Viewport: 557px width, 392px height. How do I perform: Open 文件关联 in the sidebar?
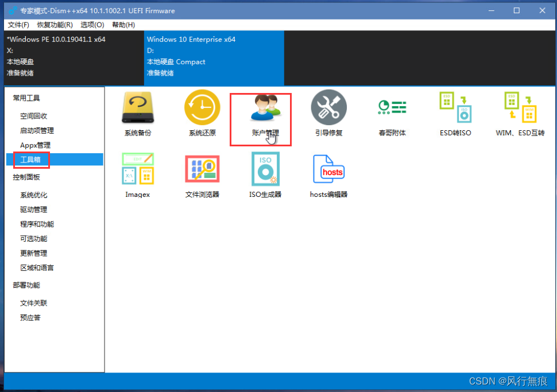[x=34, y=303]
